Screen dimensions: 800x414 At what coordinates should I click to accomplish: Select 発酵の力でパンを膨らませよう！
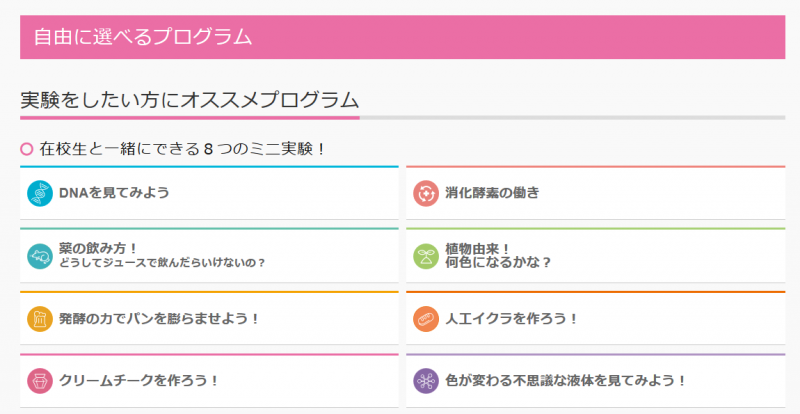pyautogui.click(x=160, y=319)
